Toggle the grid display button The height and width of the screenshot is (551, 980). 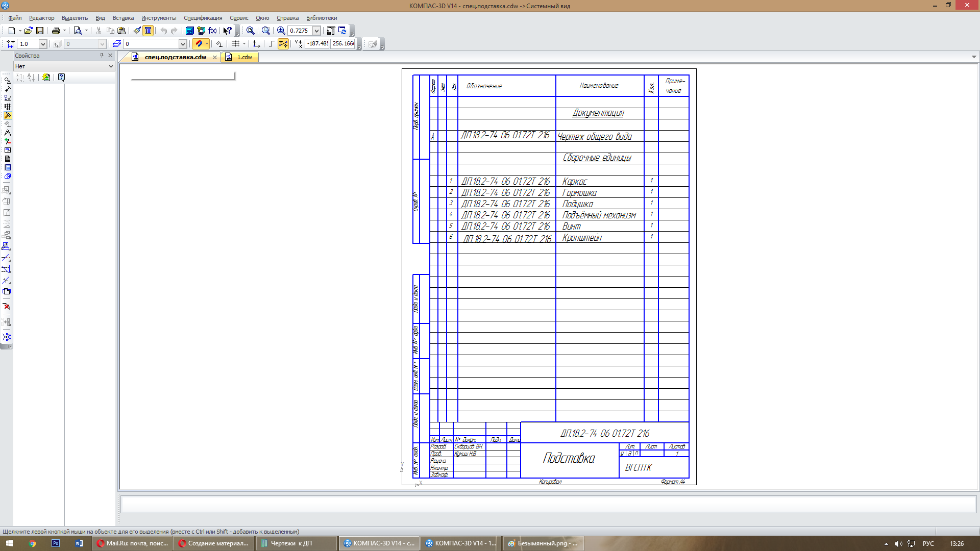coord(235,44)
